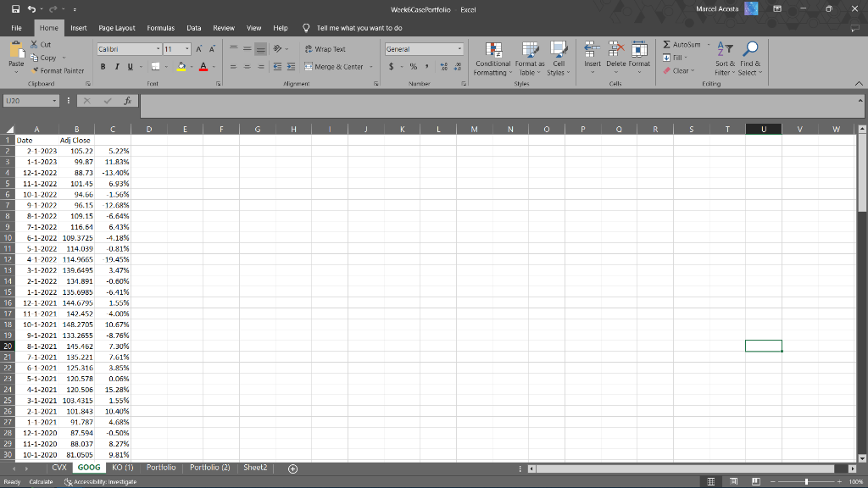
Task: Select column U header
Action: coord(764,129)
